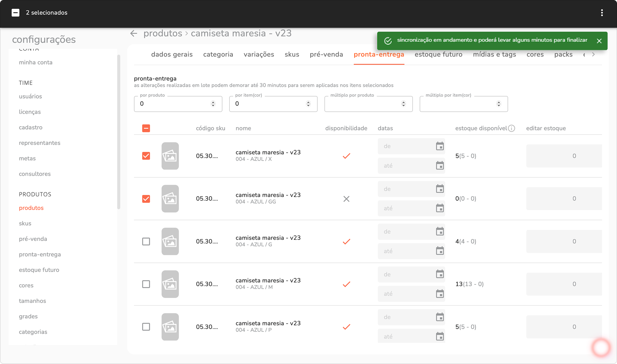This screenshot has height=364, width=617.
Task: Click the floating circular button at bottom right
Action: tap(601, 347)
